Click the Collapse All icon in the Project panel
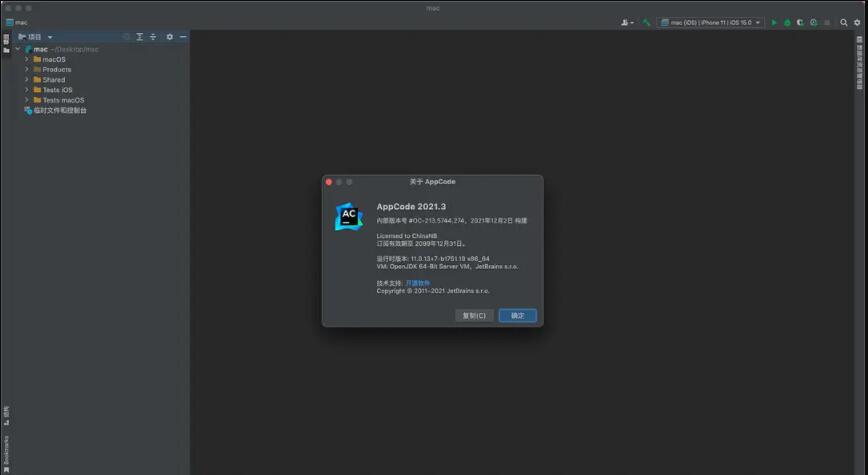Screen dimensions: 868x475 pos(153,37)
